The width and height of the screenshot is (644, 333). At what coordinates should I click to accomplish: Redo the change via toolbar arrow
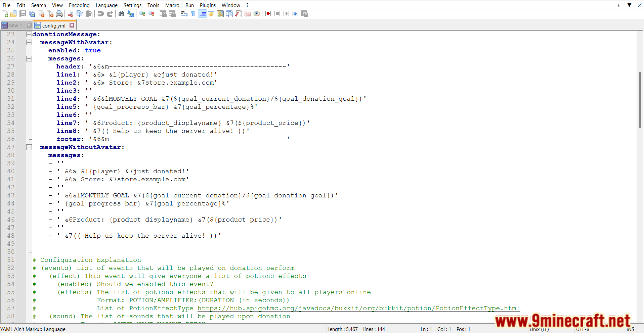coord(110,14)
